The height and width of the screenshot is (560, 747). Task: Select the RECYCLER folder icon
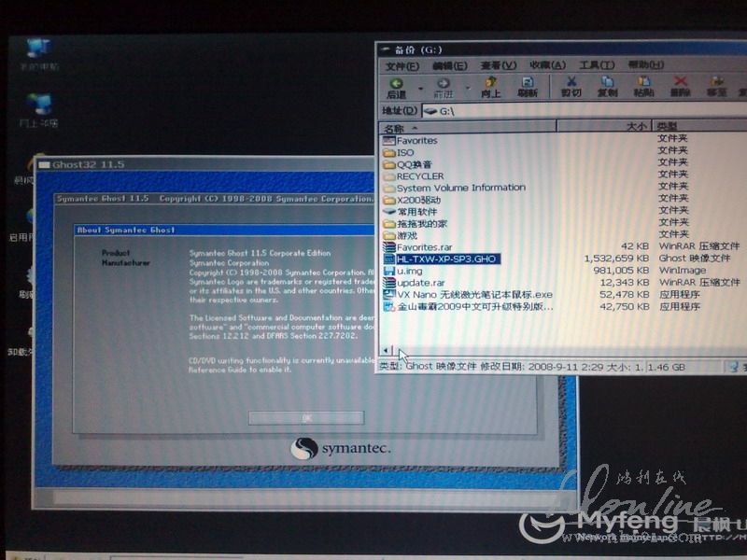[x=389, y=176]
